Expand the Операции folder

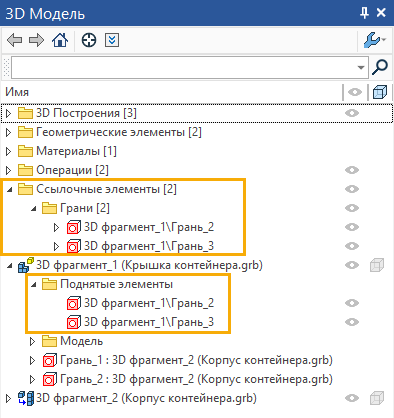[9, 170]
